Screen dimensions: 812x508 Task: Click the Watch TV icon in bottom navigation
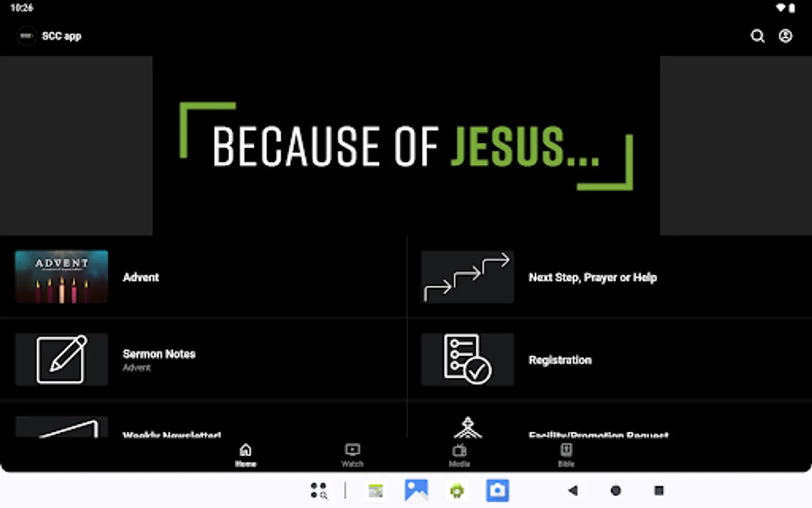pyautogui.click(x=352, y=449)
